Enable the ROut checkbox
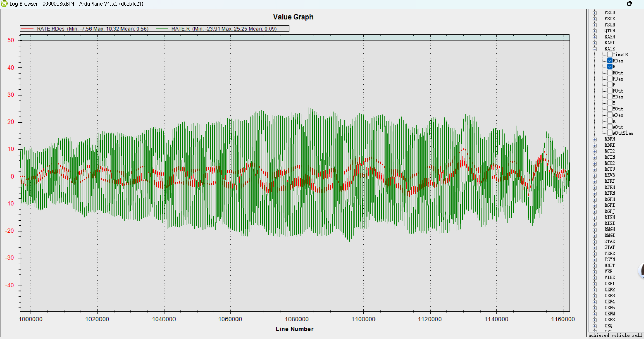Viewport: 644px width, 339px height. pos(610,73)
